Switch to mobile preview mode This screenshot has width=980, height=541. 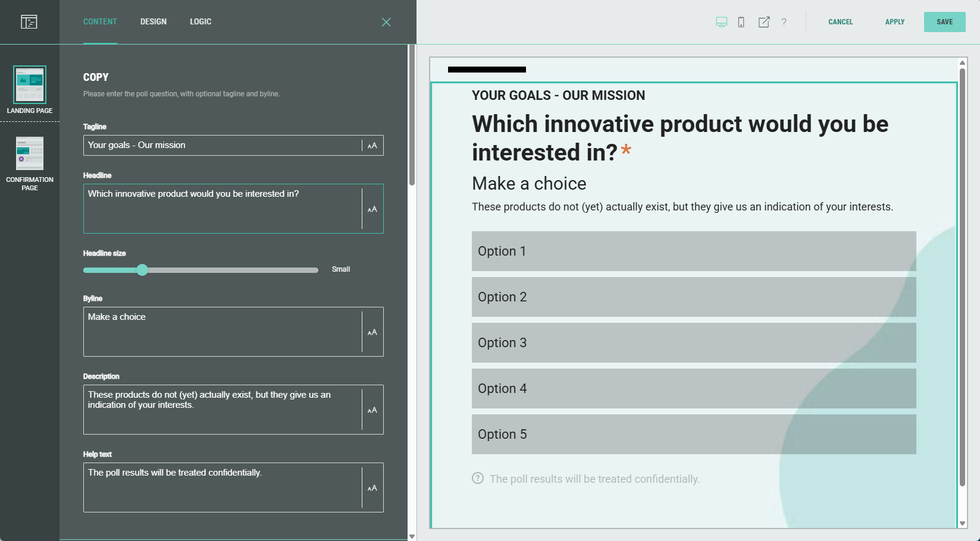[x=741, y=22]
